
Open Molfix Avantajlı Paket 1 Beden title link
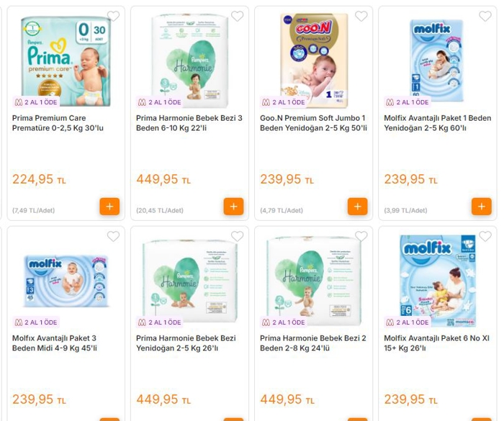point(438,123)
